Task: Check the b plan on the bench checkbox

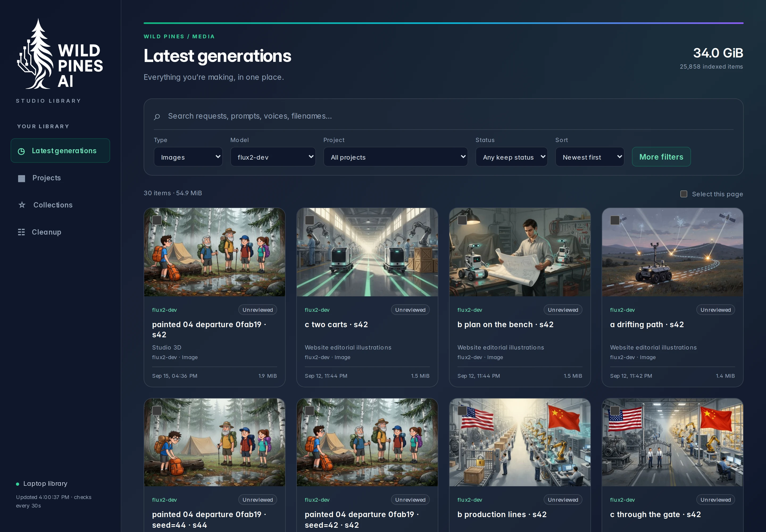Action: tap(462, 220)
